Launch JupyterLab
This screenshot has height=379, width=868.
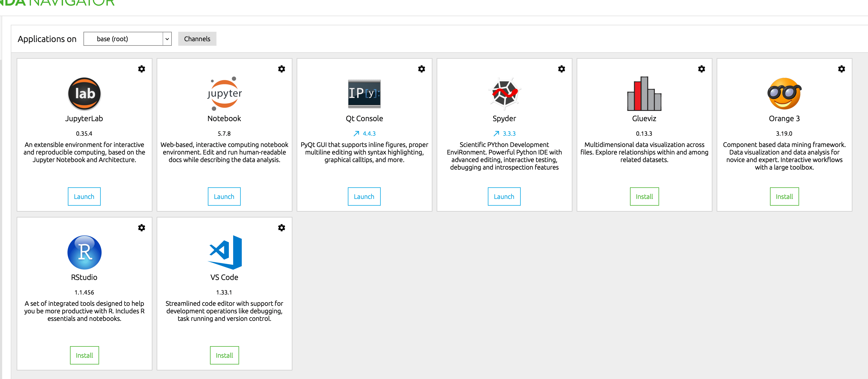point(84,196)
